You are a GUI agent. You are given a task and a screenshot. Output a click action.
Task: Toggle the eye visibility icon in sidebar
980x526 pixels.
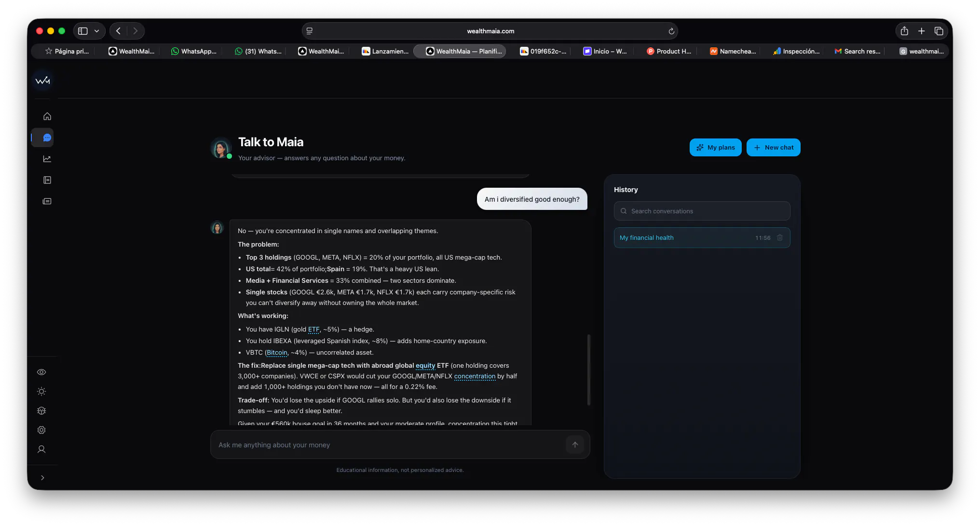[x=41, y=372]
